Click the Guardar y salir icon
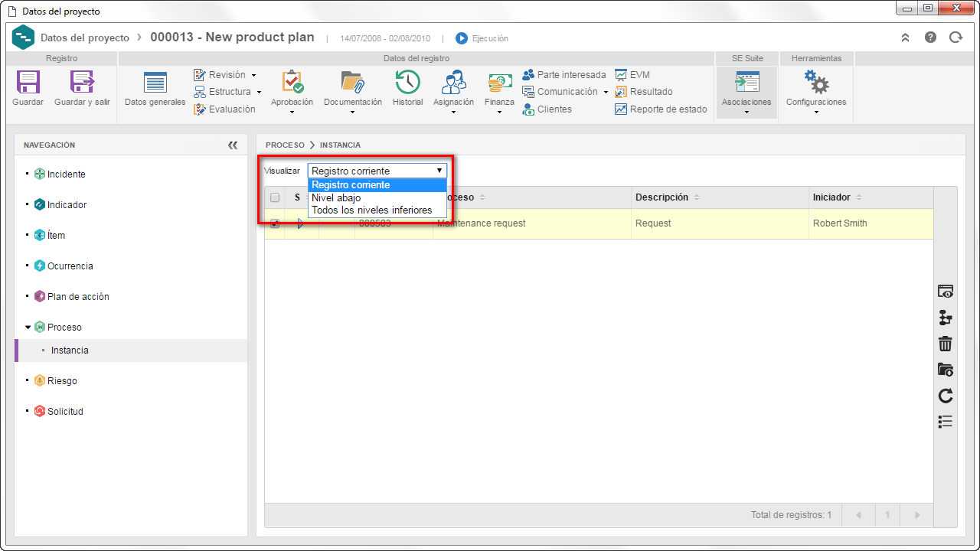Screen dimensions: 980x551 (82, 83)
